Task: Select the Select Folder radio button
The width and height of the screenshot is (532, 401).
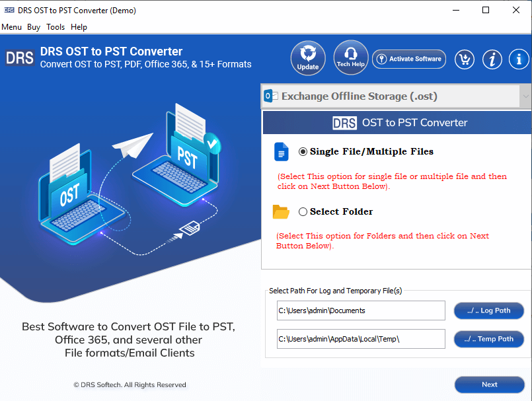Action: (x=303, y=211)
